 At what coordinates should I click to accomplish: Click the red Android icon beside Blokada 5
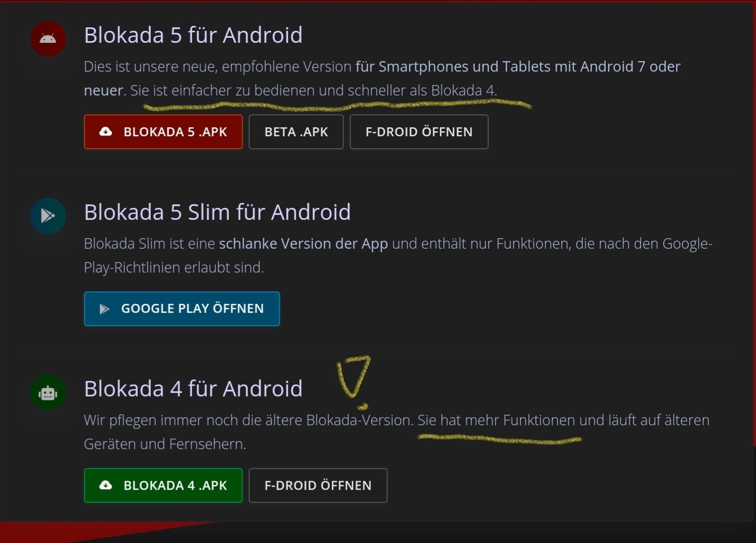[x=48, y=39]
